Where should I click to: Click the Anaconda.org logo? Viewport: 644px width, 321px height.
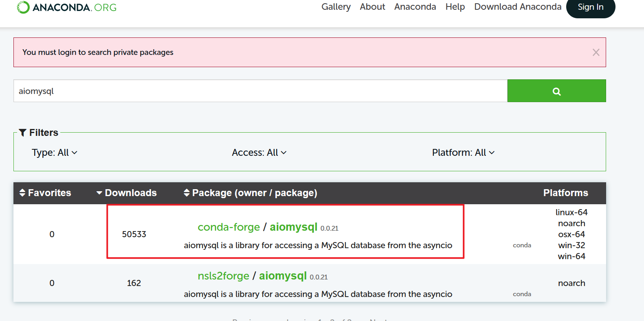point(66,7)
